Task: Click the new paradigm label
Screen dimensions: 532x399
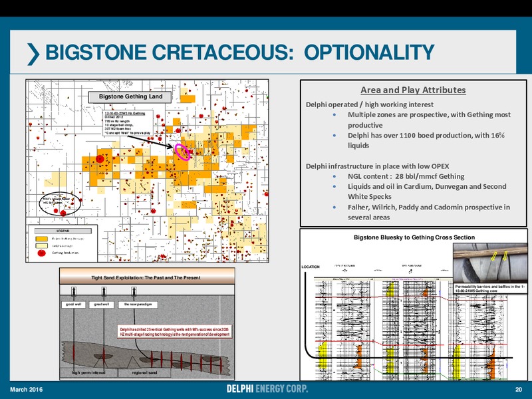Action: [138, 305]
